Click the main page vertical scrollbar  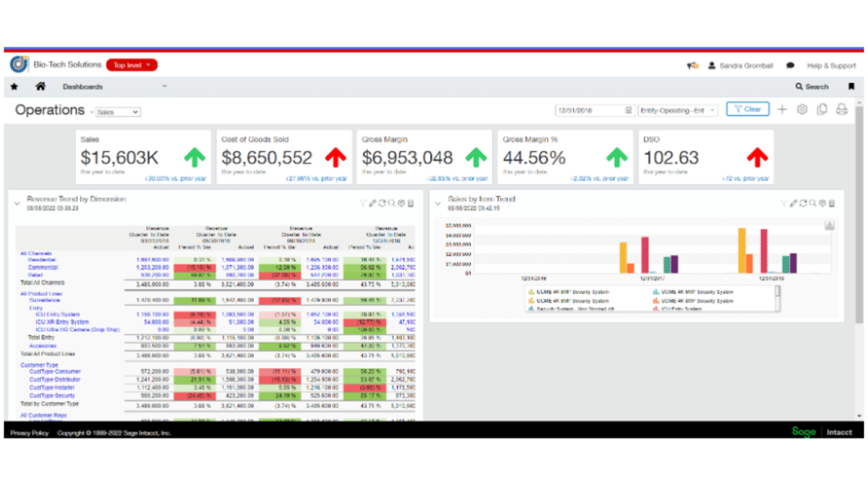[x=859, y=216]
